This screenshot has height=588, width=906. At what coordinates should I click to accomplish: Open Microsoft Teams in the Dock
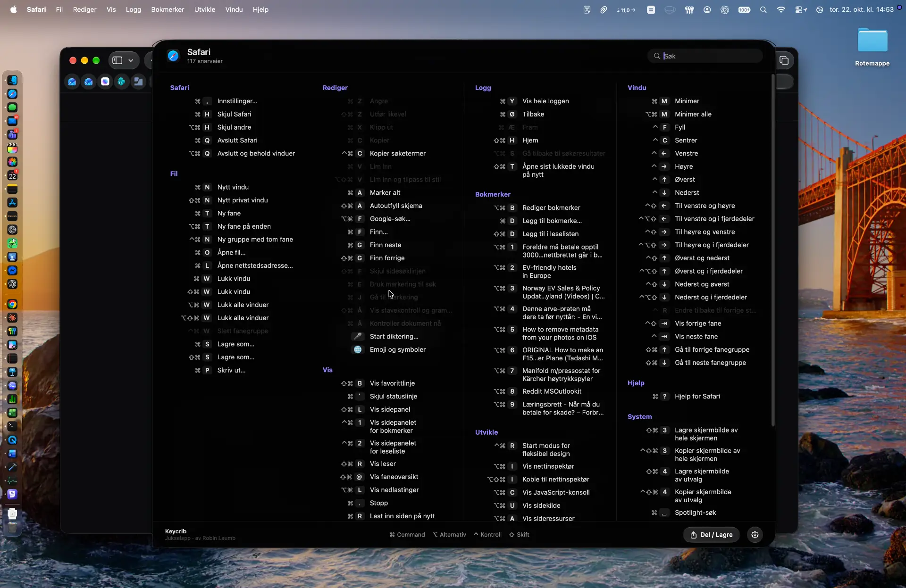coord(13,135)
